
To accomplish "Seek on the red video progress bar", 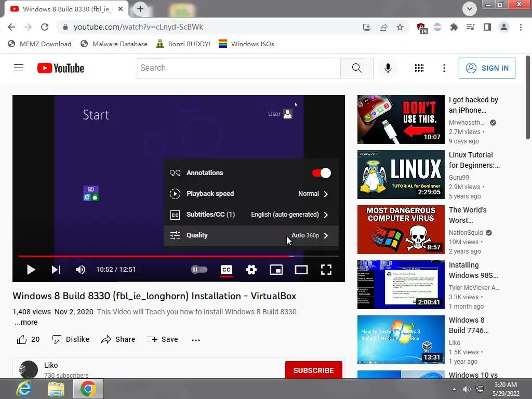I will (x=179, y=256).
